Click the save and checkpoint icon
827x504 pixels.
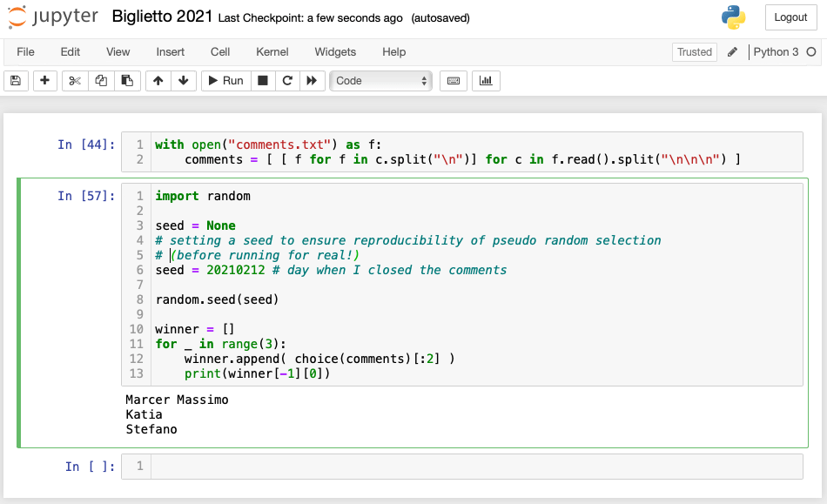16,81
